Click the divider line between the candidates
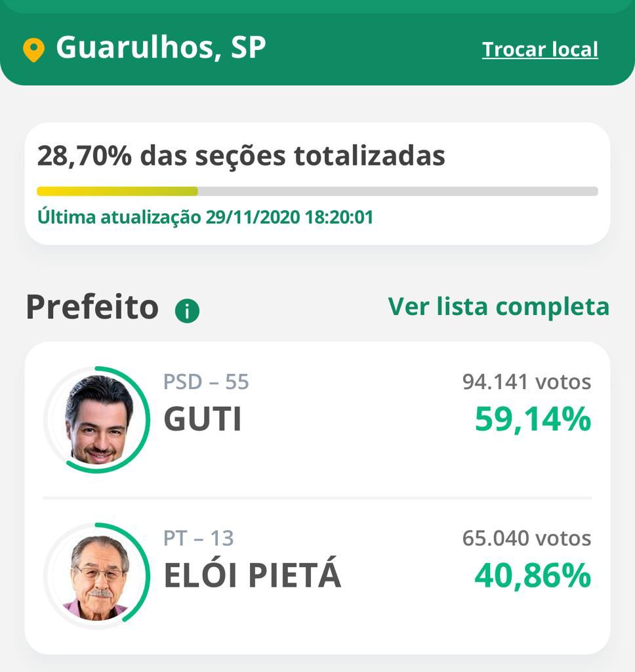 [x=317, y=498]
